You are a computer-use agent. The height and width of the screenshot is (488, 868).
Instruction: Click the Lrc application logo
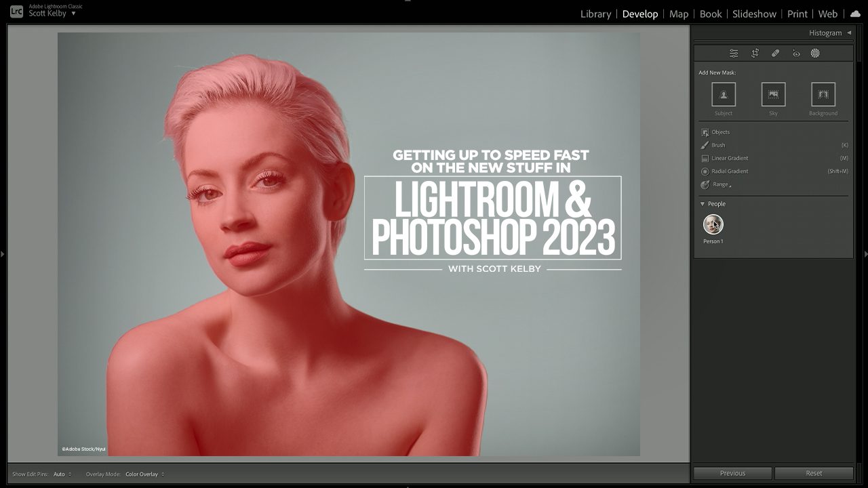point(16,11)
